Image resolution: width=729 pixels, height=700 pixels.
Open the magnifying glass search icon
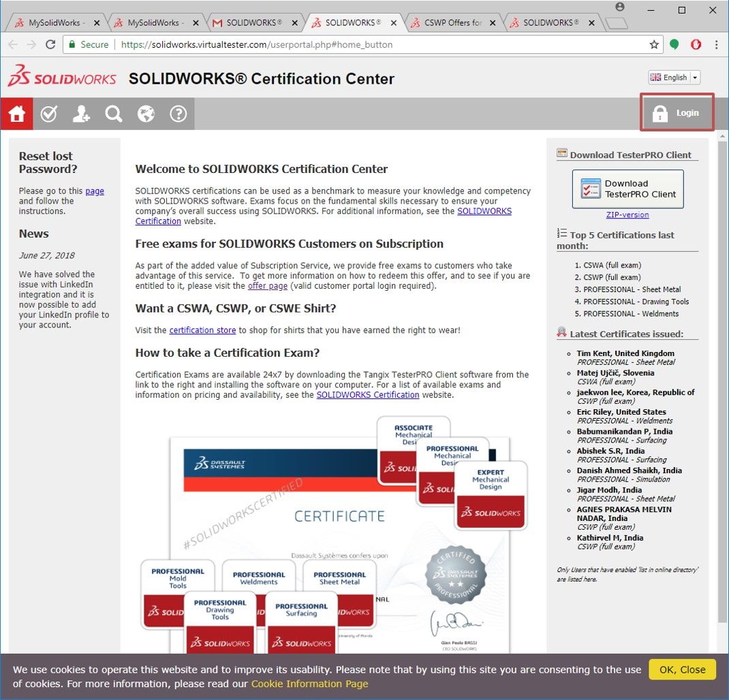point(113,114)
